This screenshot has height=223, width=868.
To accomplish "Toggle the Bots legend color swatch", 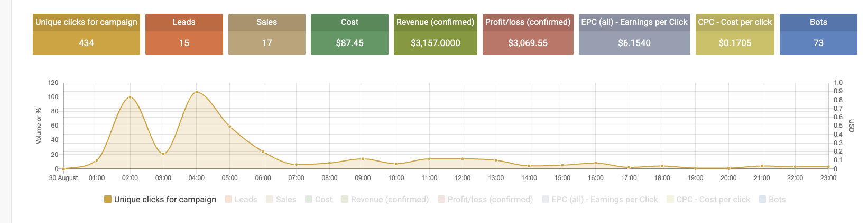I will point(762,200).
